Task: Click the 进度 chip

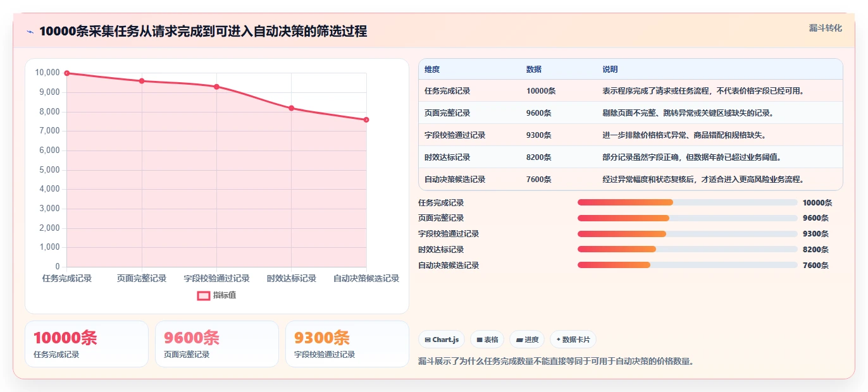Action: pyautogui.click(x=527, y=340)
